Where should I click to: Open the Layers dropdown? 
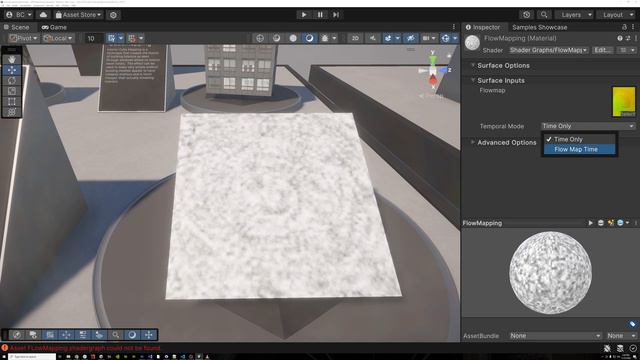[575, 15]
